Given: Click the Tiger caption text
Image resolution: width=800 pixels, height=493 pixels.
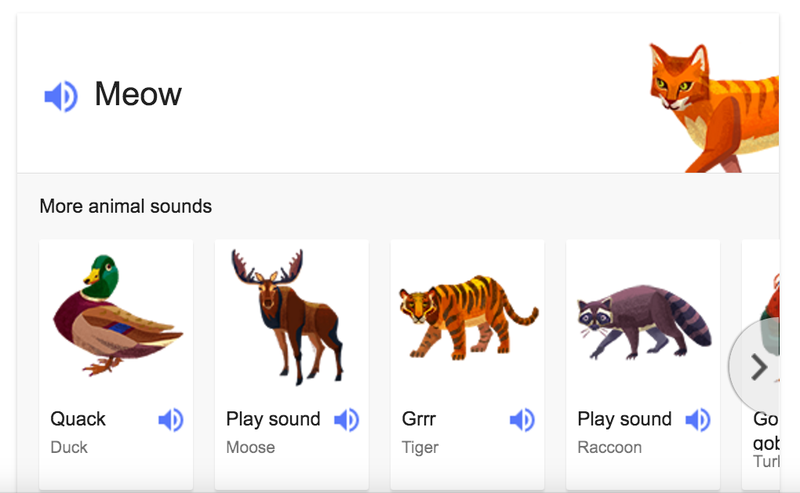Looking at the screenshot, I should (420, 447).
